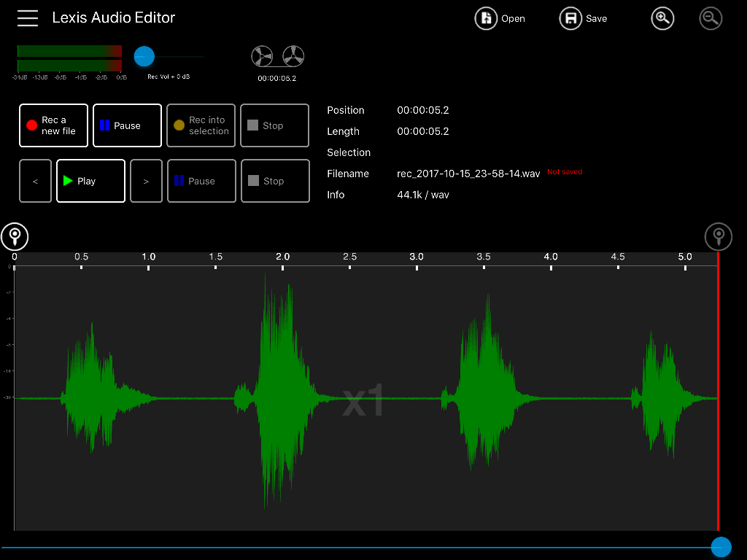This screenshot has width=747, height=560.
Task: Play the audio
Action: tap(91, 181)
